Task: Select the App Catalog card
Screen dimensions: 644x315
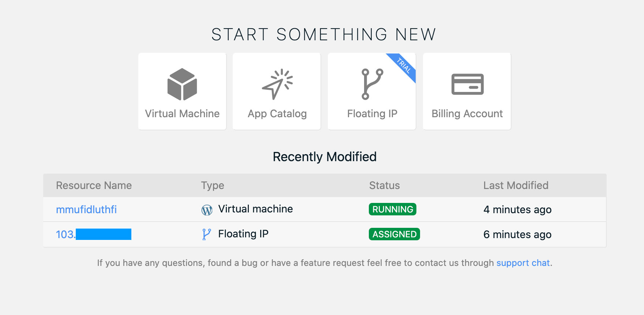Action: (x=277, y=91)
